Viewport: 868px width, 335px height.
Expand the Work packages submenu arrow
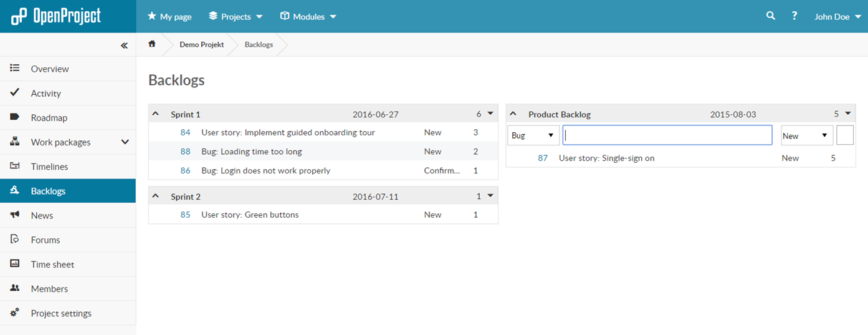point(125,142)
